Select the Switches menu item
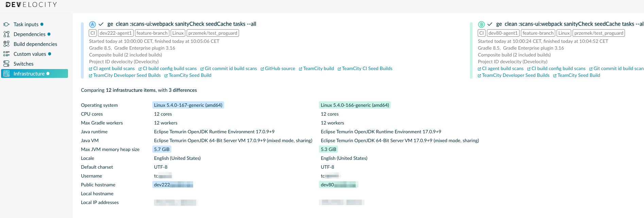 23,64
